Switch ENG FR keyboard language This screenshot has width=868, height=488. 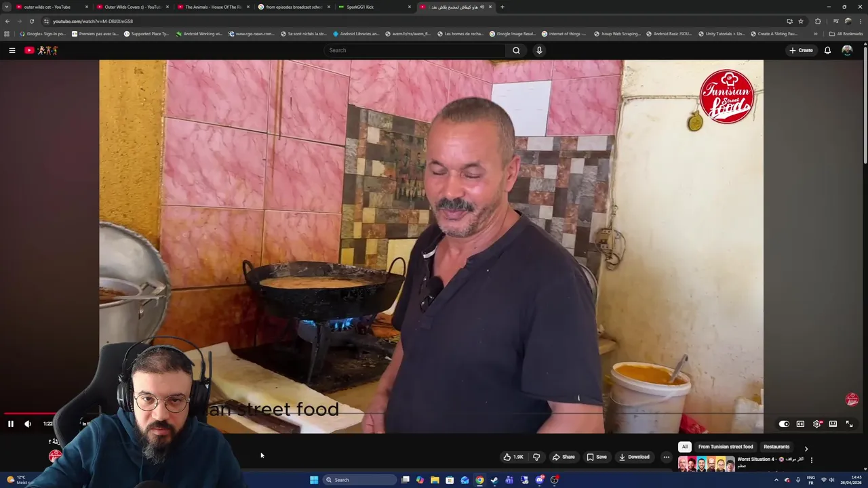[x=810, y=480]
